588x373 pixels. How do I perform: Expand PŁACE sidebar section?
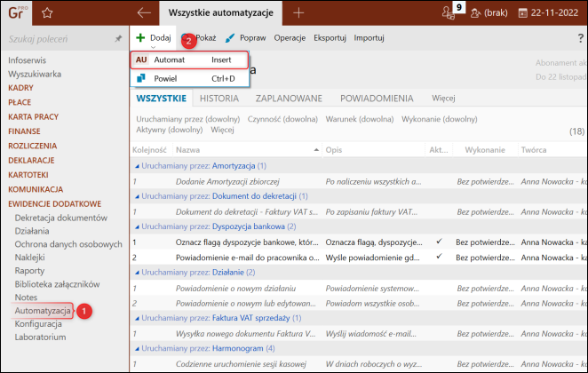coord(20,102)
